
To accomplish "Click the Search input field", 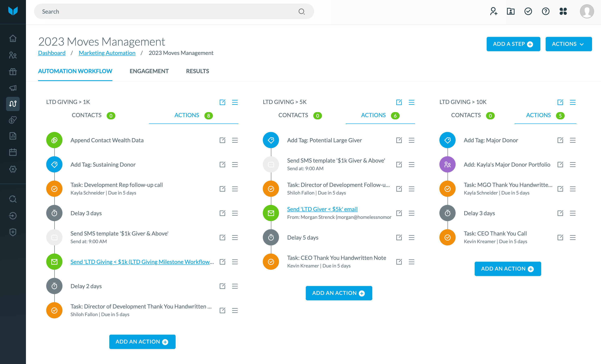I will click(173, 12).
